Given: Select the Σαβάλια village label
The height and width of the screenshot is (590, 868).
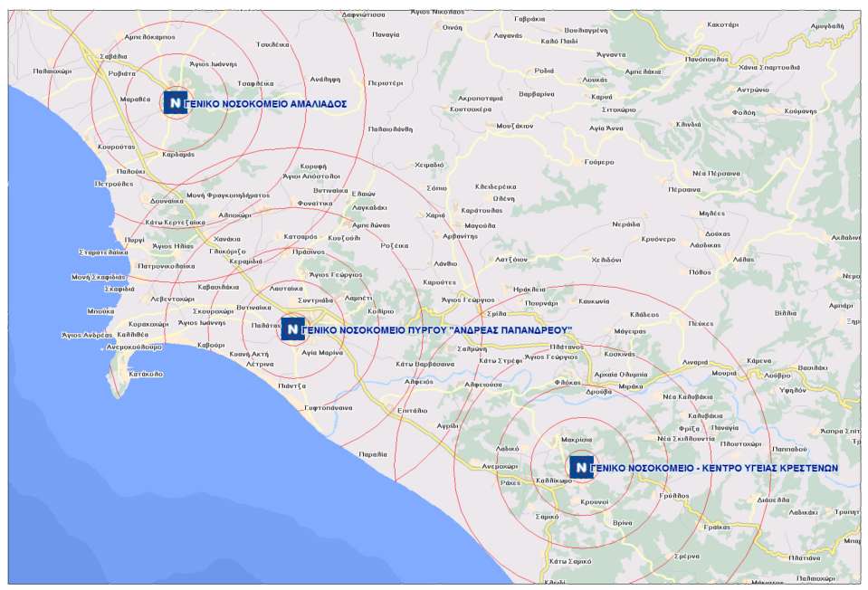Looking at the screenshot, I should tap(113, 56).
